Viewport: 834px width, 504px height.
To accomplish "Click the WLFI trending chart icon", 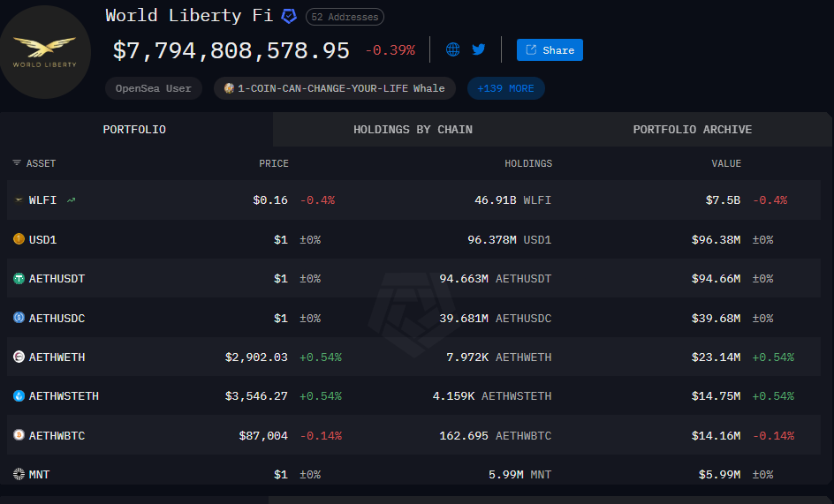I will [71, 200].
